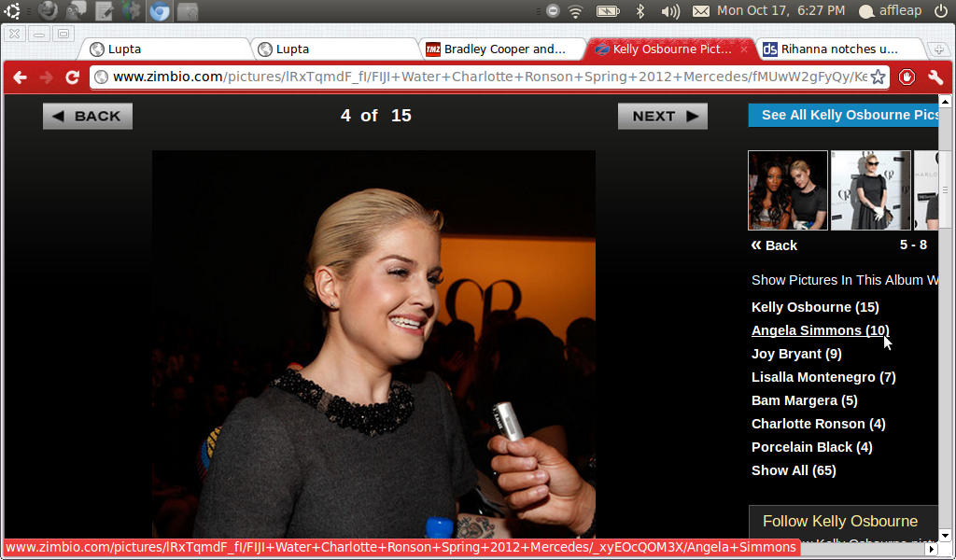Switch to the Lupta tab beside Bradley Cooper

click(x=334, y=49)
